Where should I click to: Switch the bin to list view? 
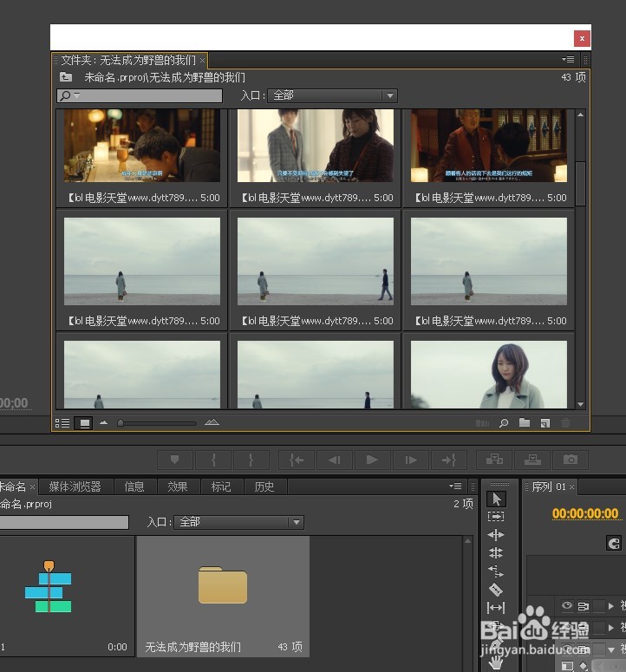click(62, 423)
